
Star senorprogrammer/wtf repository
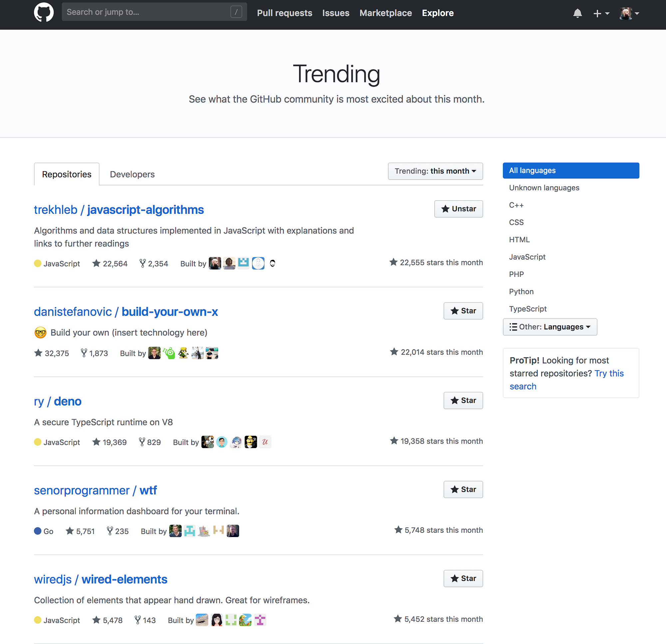(x=463, y=490)
